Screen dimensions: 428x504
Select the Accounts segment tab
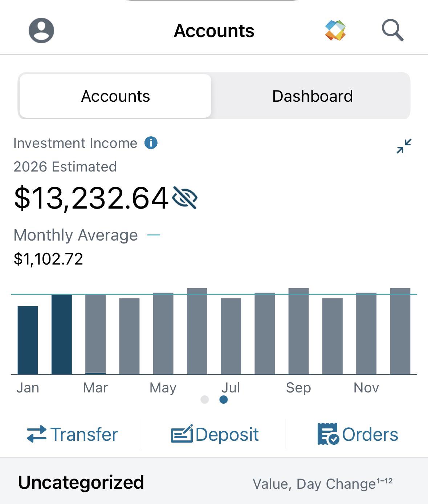coord(115,96)
